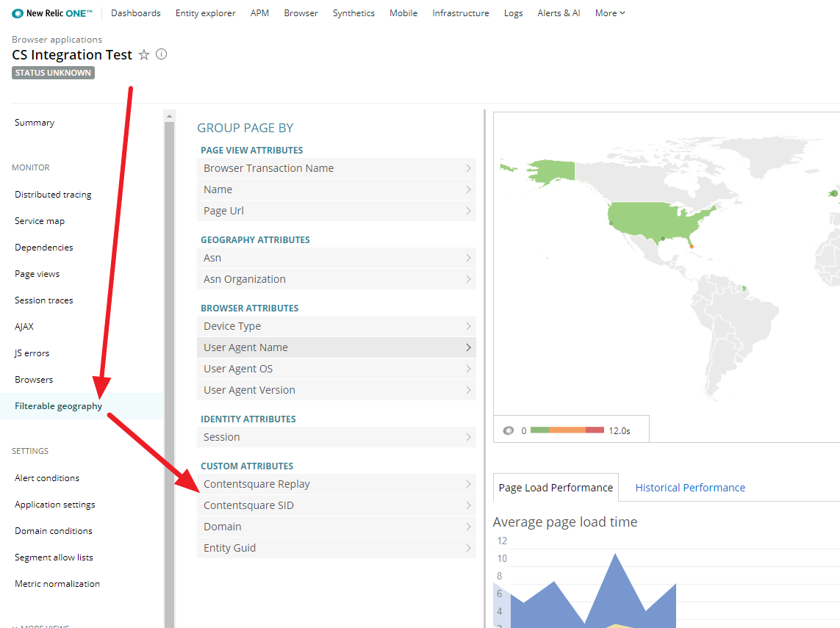Click the green segment of the map legend

click(x=539, y=430)
